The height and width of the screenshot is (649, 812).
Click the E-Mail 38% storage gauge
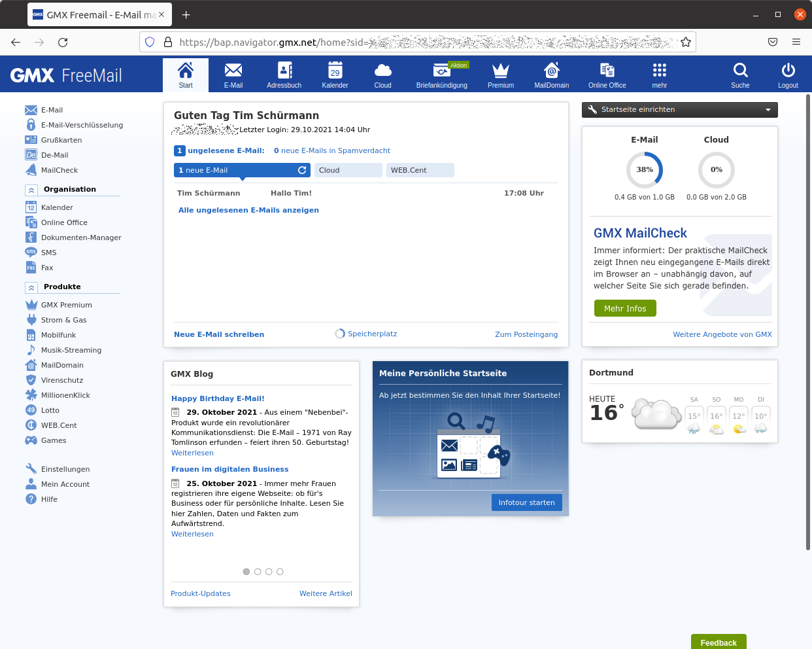pos(645,170)
